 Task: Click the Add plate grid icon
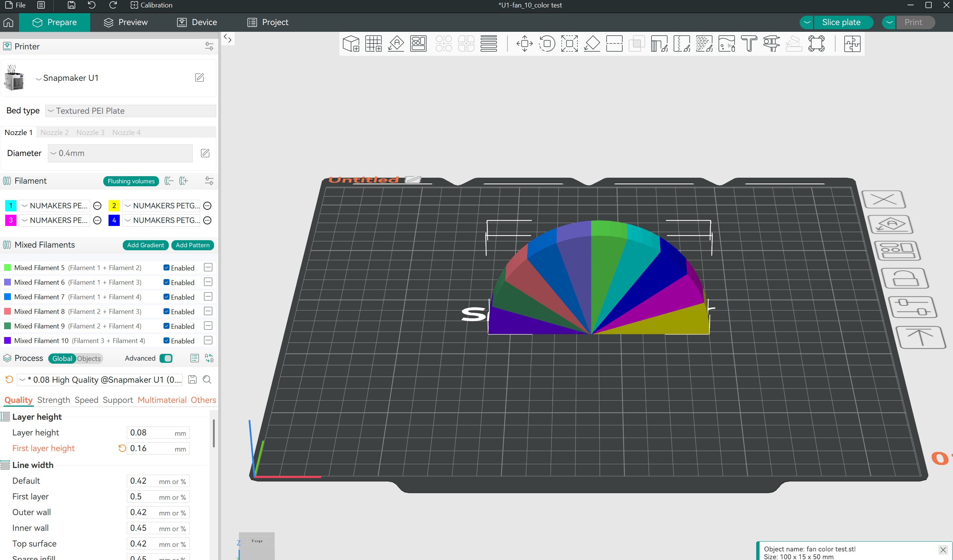[373, 43]
